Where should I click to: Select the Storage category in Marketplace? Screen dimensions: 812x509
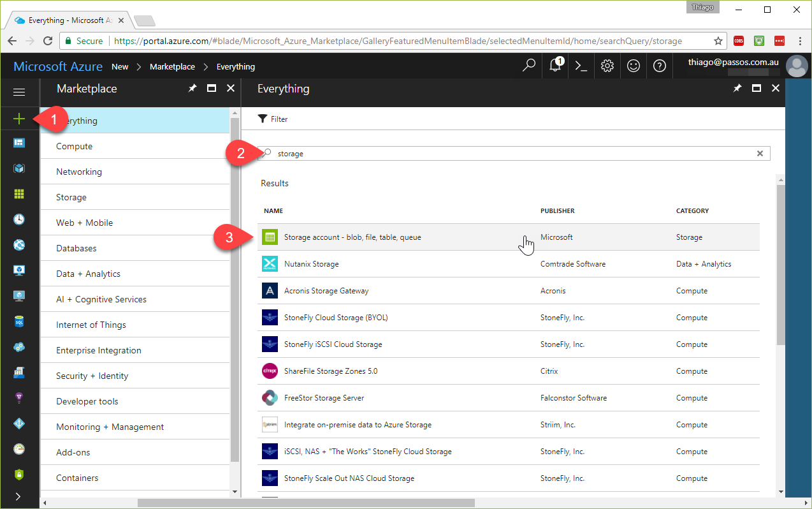tap(135, 197)
